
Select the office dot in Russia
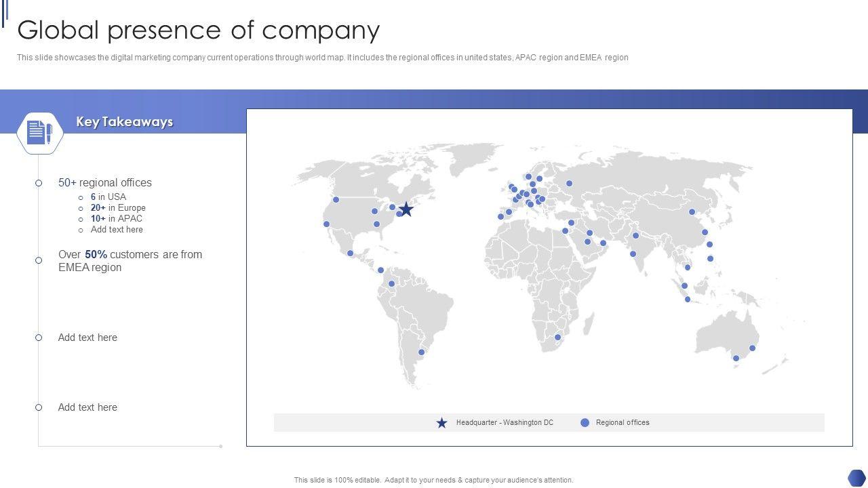pos(569,184)
